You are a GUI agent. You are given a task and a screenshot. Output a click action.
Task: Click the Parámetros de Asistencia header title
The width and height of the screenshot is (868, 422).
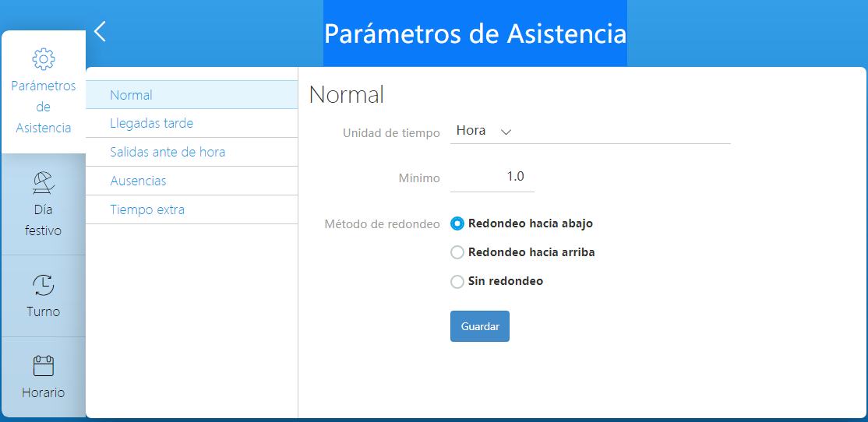point(475,33)
